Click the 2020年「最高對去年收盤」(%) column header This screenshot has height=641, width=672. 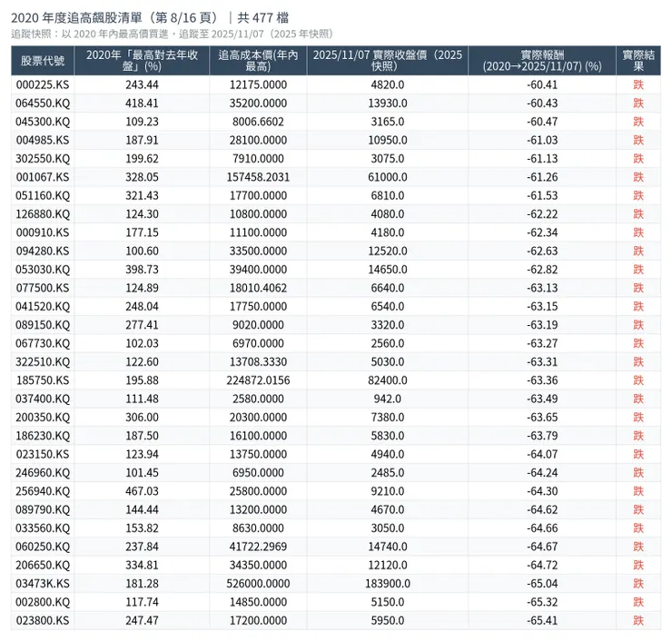coord(142,61)
